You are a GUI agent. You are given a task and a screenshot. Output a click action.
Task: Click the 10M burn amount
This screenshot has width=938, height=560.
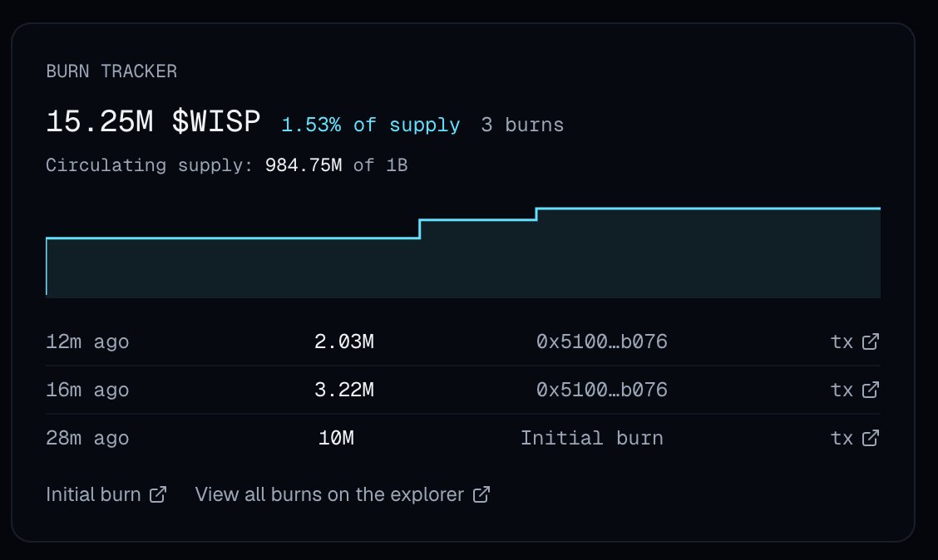336,438
